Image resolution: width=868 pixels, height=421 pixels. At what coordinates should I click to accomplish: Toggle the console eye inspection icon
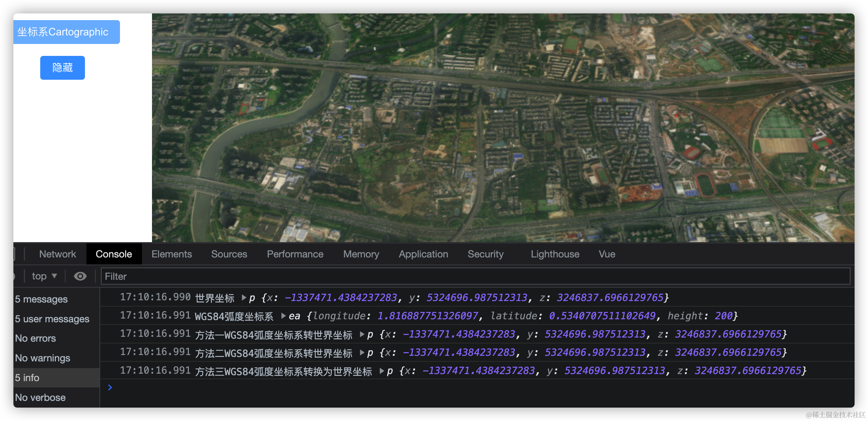(80, 276)
